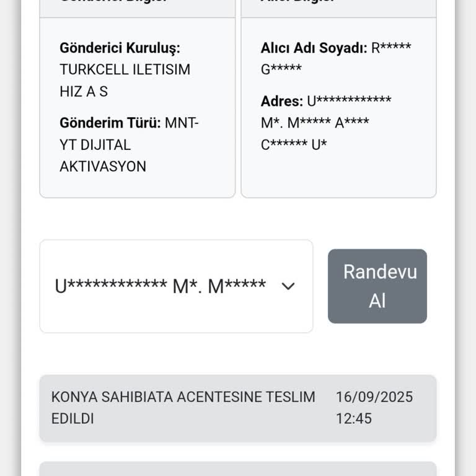
Task: Open the address selection combo box
Action: coord(176,286)
